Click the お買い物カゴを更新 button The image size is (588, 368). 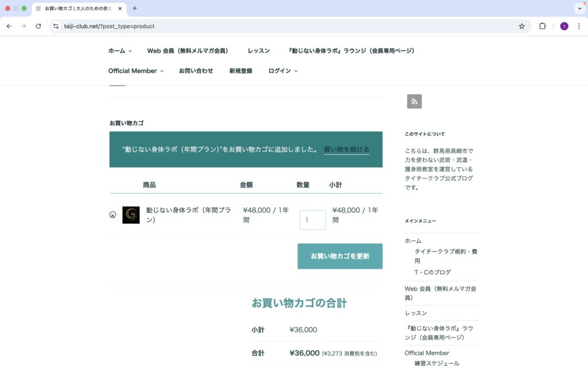tap(340, 256)
